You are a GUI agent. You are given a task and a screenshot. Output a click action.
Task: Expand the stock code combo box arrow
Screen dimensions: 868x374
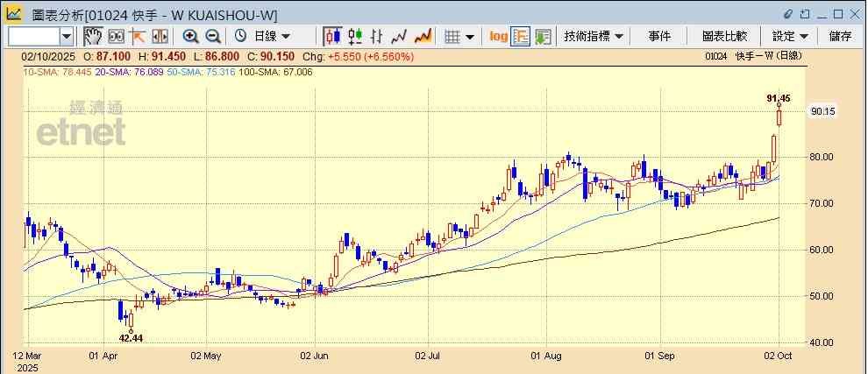click(67, 36)
